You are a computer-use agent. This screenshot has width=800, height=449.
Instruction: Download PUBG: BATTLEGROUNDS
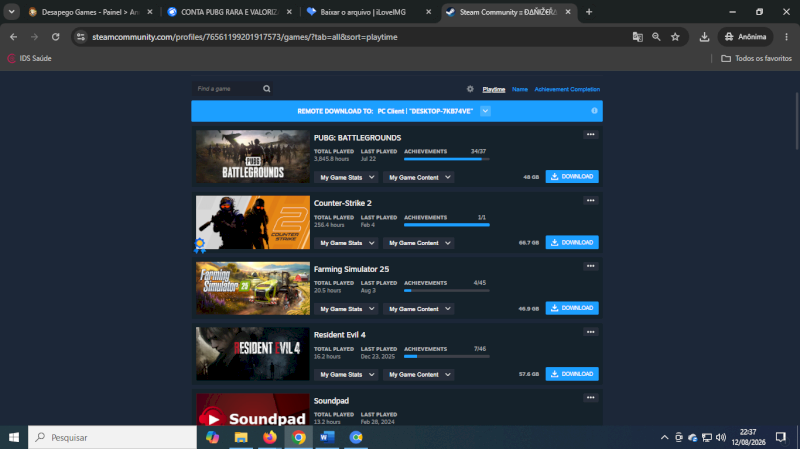click(x=572, y=177)
